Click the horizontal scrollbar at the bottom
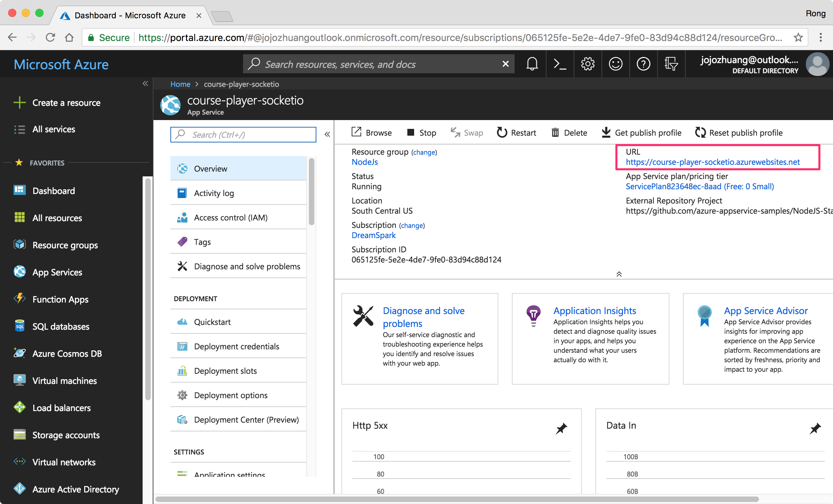 click(x=457, y=499)
